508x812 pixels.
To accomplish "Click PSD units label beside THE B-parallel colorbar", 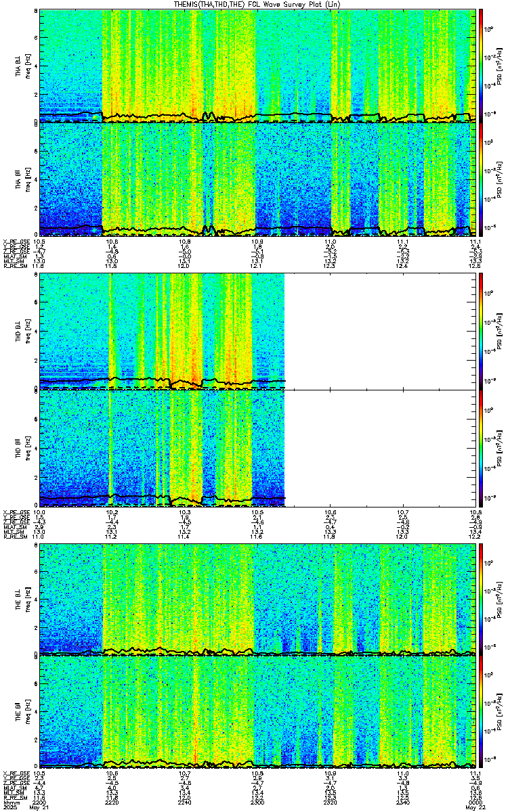I will click(501, 711).
